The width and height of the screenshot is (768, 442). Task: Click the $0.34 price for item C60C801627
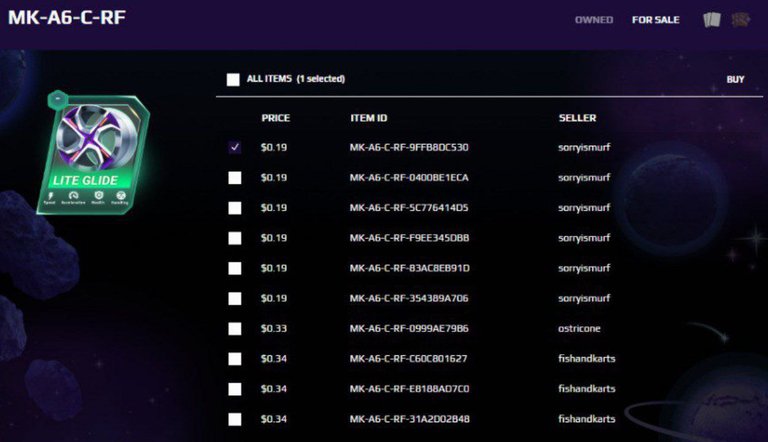(274, 359)
